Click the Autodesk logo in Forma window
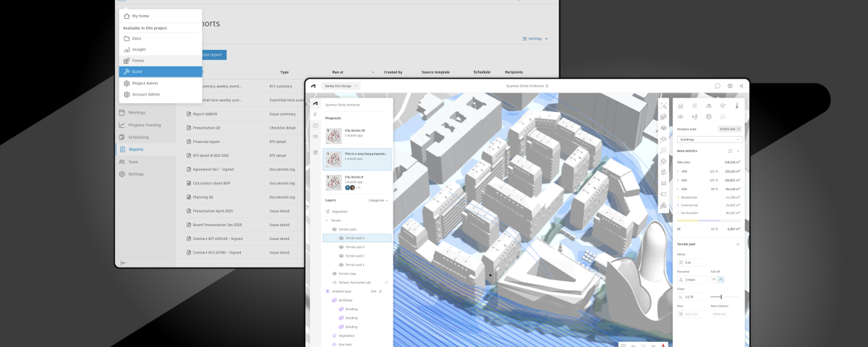 (x=313, y=86)
